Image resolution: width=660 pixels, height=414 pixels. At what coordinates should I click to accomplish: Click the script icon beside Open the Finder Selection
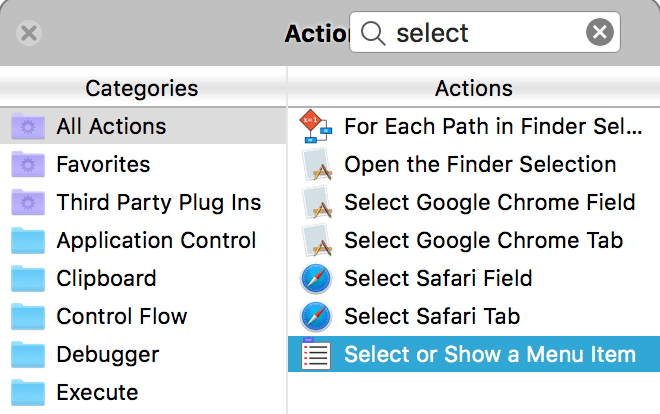point(317,164)
